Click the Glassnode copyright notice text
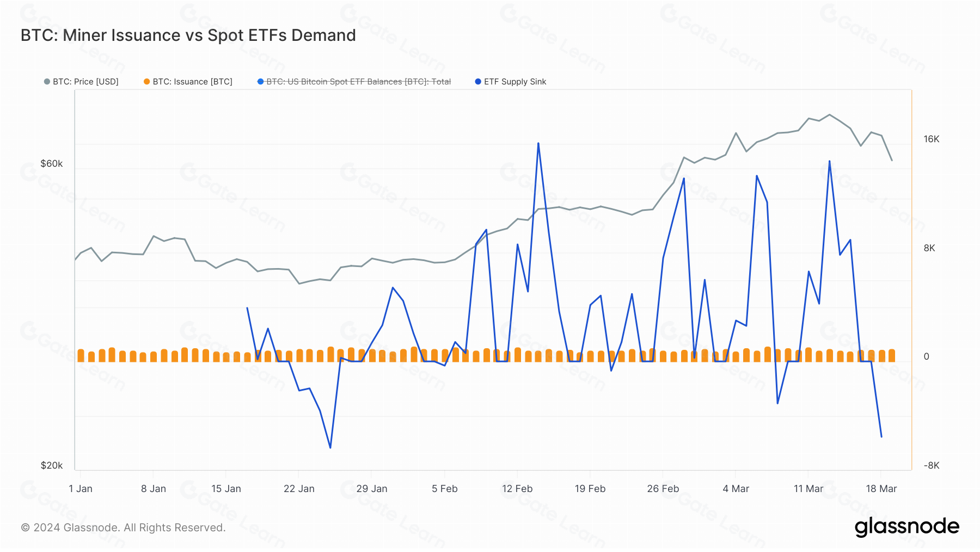 [x=123, y=527]
